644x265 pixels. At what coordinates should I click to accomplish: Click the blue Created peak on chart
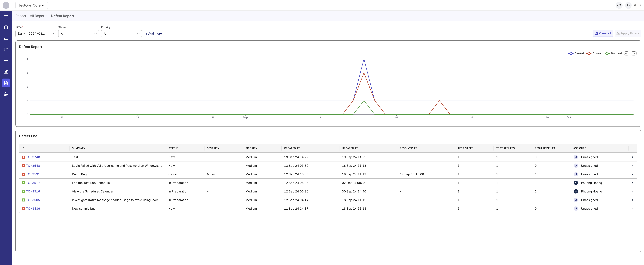(x=364, y=59)
